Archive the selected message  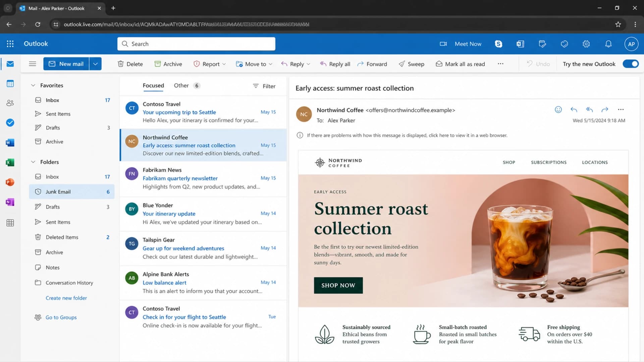pyautogui.click(x=168, y=64)
